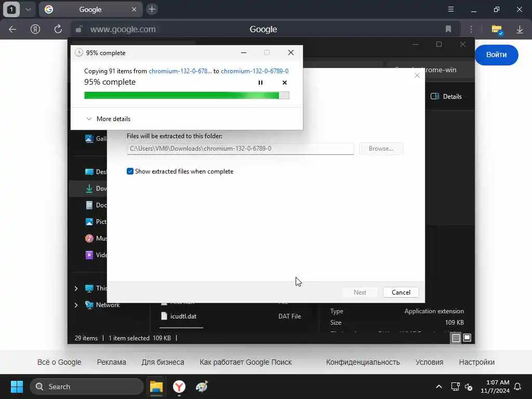The height and width of the screenshot is (399, 532).
Task: Open Gallery in Explorer sidebar
Action: pyautogui.click(x=96, y=138)
